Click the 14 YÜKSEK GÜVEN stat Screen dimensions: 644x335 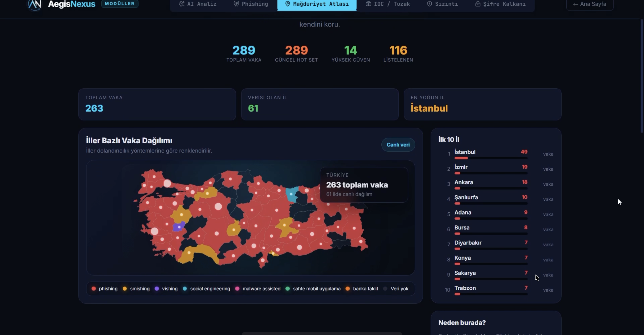point(351,54)
